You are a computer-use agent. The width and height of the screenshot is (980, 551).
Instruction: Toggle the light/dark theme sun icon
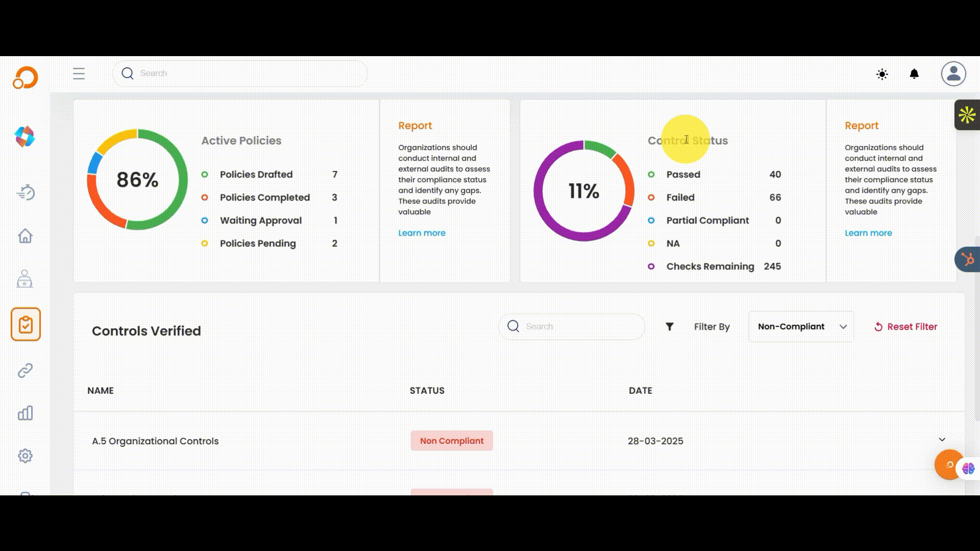pos(882,74)
